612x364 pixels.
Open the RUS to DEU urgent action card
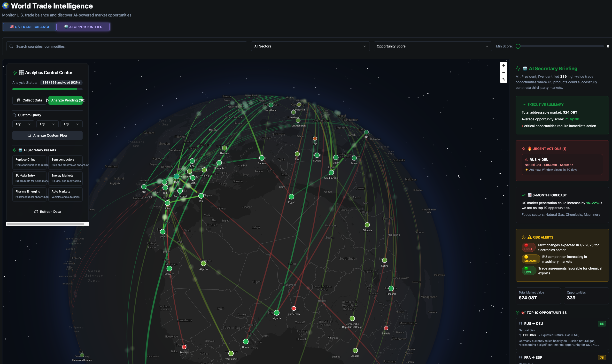(x=562, y=164)
